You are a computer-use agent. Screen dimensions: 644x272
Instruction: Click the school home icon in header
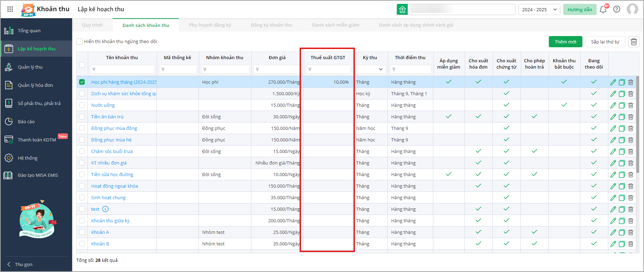[402, 9]
